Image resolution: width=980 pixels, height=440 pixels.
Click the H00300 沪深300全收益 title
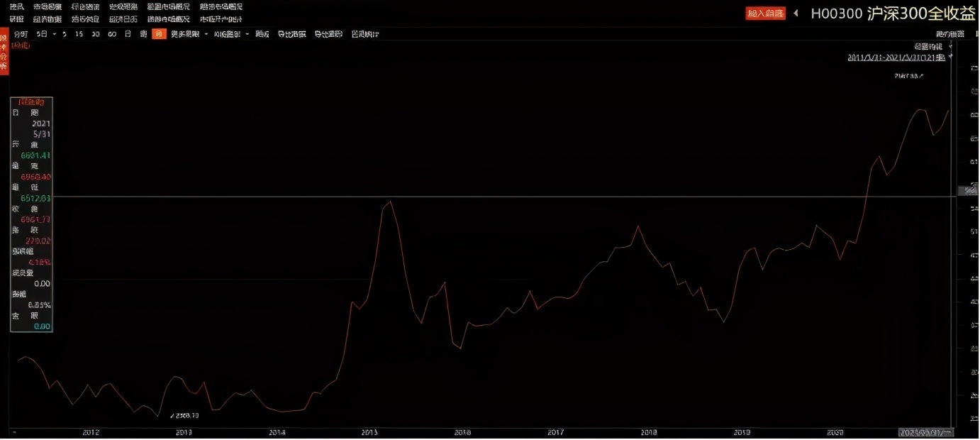click(893, 13)
